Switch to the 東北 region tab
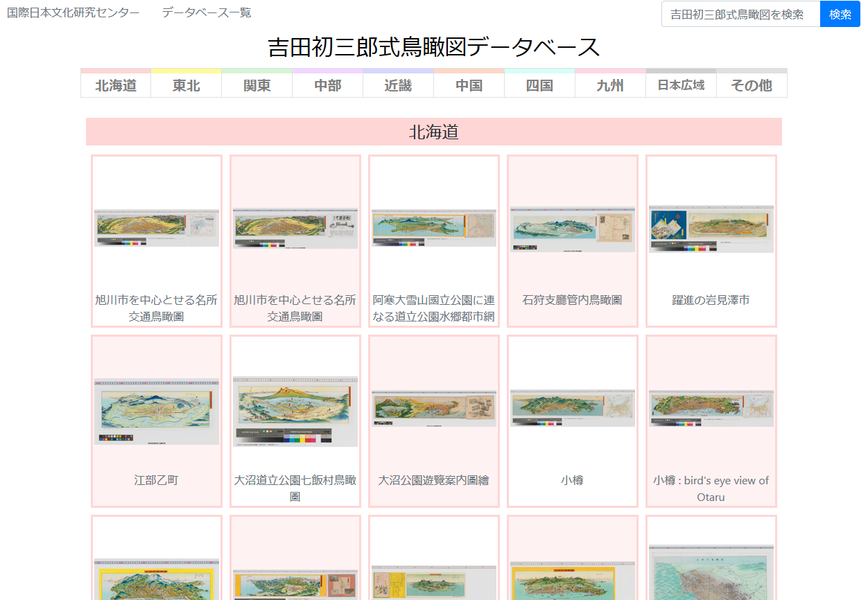The image size is (868, 600). (x=186, y=85)
